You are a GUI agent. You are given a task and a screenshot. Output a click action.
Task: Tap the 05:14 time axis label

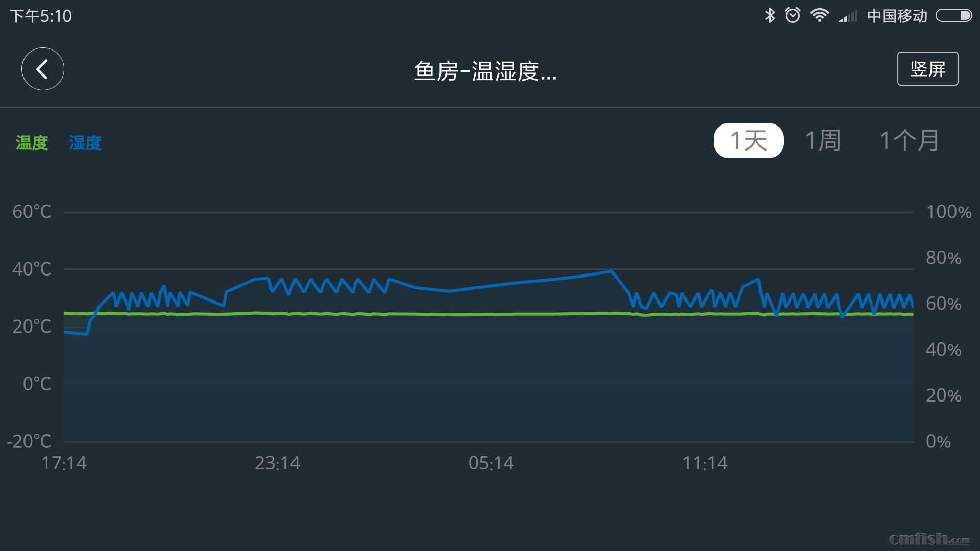pyautogui.click(x=491, y=463)
